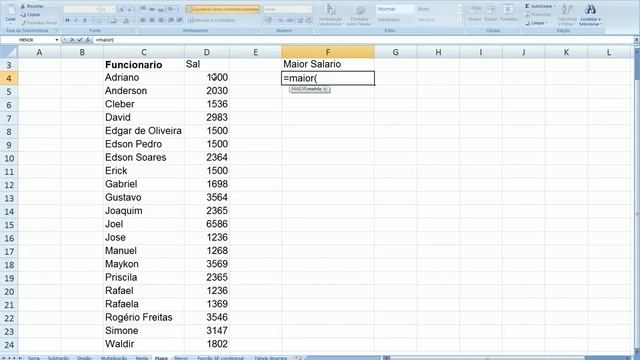Click the Colar (paste) icon

[x=10, y=12]
